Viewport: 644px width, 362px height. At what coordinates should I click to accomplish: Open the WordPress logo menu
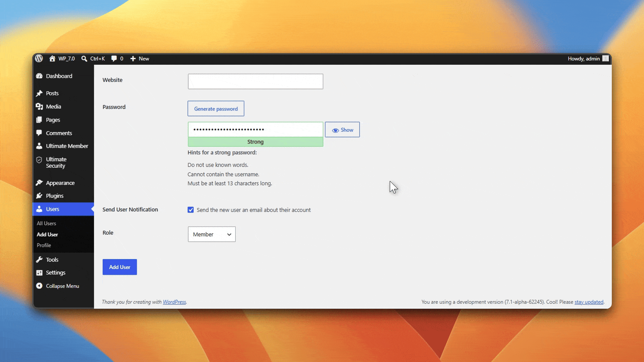39,58
